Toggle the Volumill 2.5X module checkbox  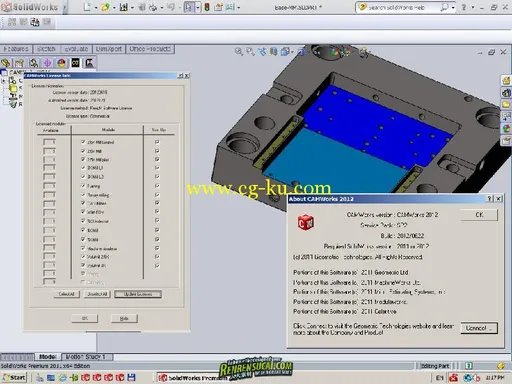click(x=83, y=256)
